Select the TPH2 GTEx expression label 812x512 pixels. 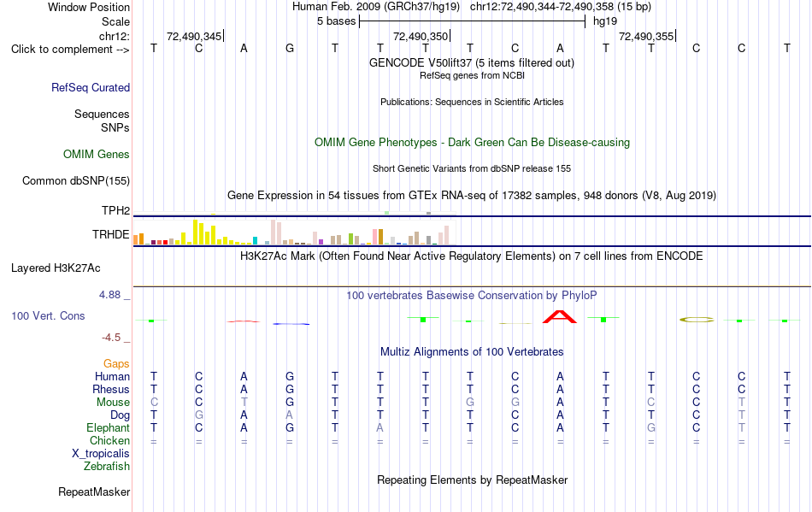116,210
